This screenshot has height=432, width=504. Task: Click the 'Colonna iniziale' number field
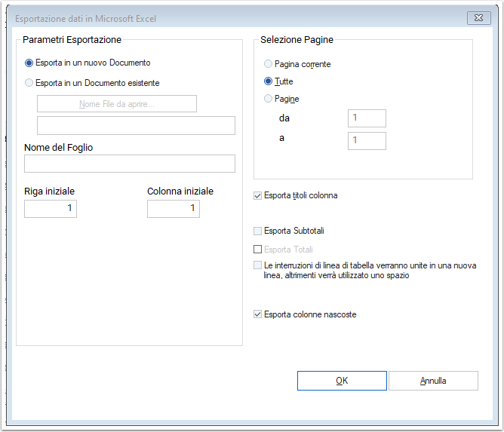pos(174,209)
